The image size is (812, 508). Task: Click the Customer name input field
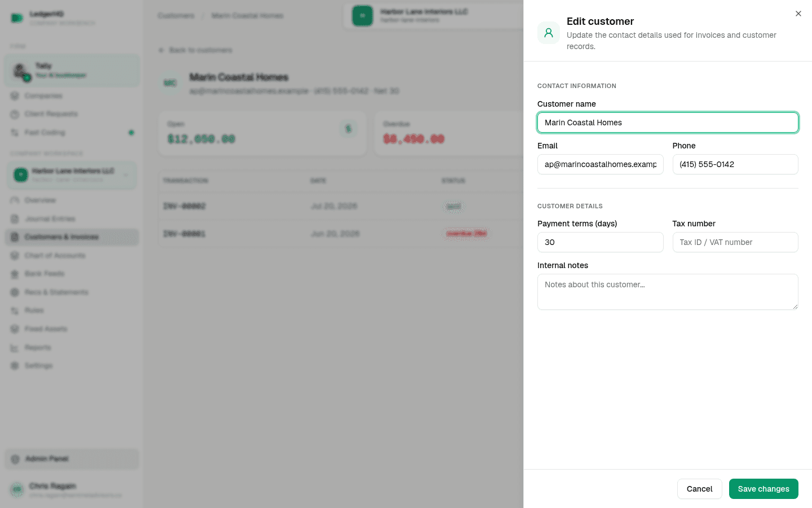click(668, 122)
